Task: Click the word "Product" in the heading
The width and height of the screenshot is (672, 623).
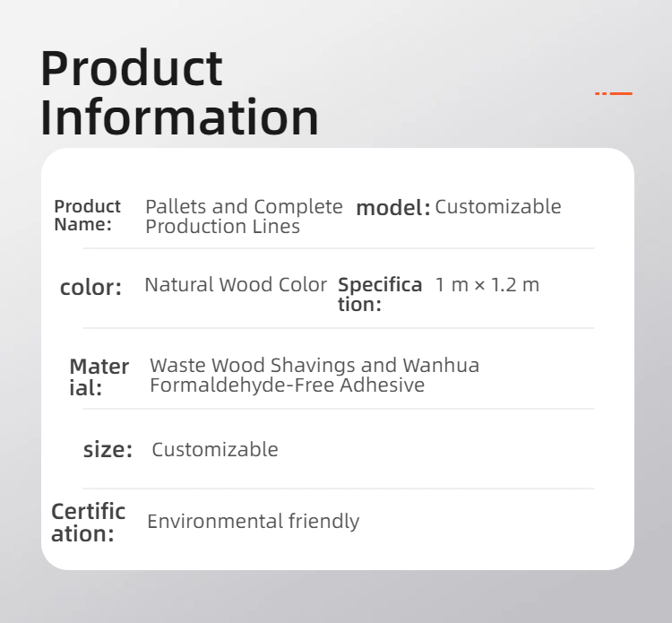Action: pos(132,68)
